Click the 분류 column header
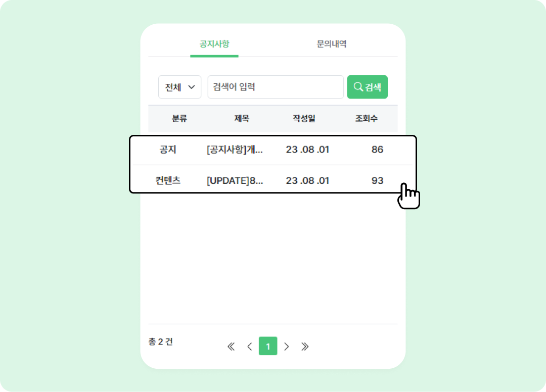Viewport: 546px width, 392px height. click(179, 119)
